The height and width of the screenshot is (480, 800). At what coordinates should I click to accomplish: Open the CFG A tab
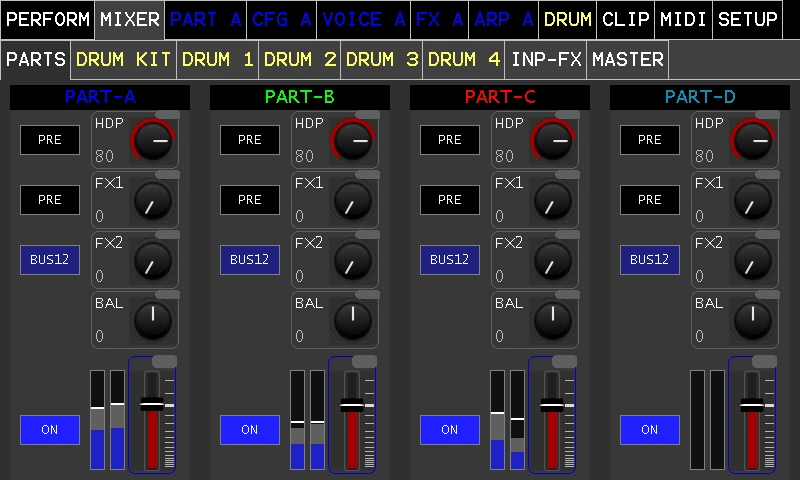tap(282, 20)
